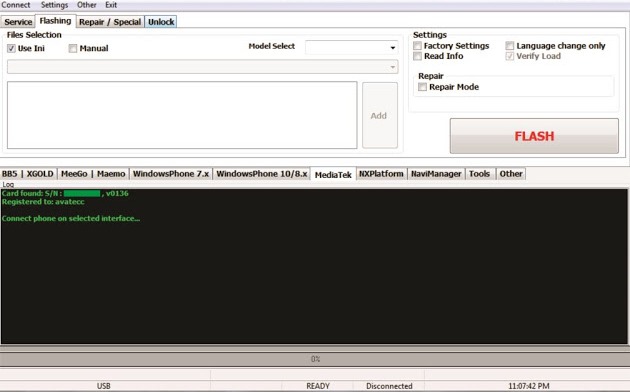
Task: Click the Add files button
Action: tap(380, 115)
